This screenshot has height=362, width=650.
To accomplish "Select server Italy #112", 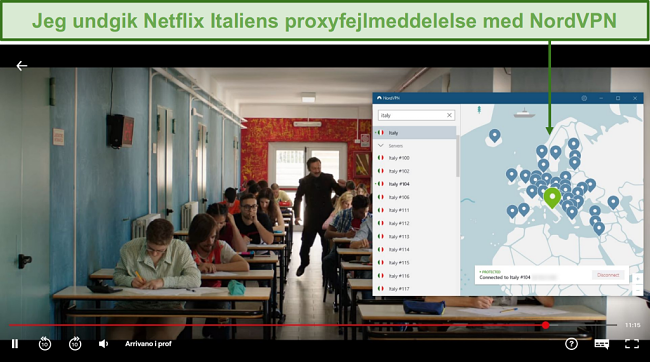I will pyautogui.click(x=415, y=224).
